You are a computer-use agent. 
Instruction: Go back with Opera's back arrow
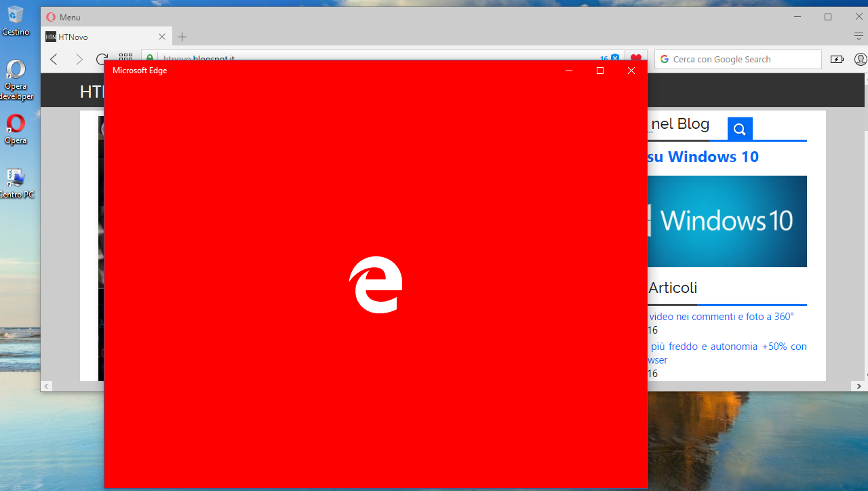pos(54,59)
